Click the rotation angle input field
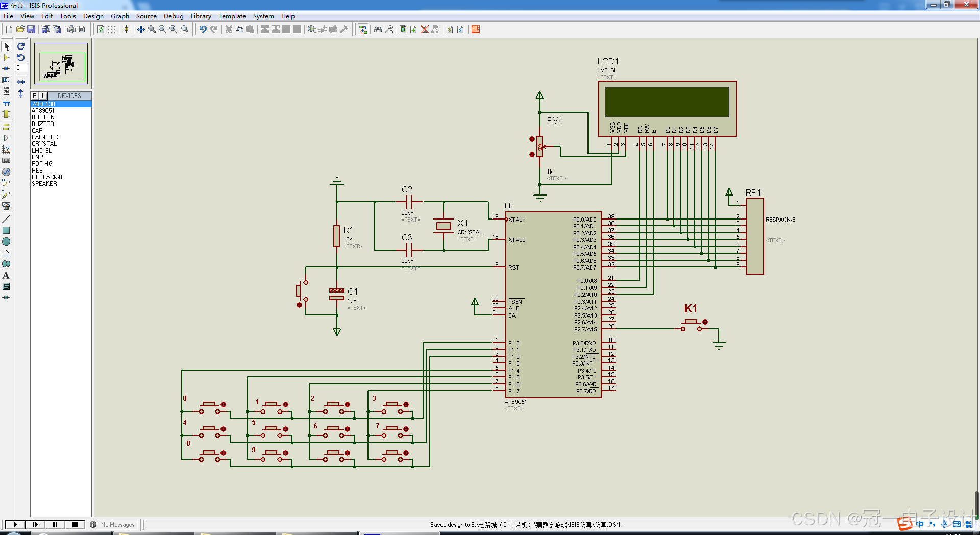980x535 pixels. (x=21, y=68)
